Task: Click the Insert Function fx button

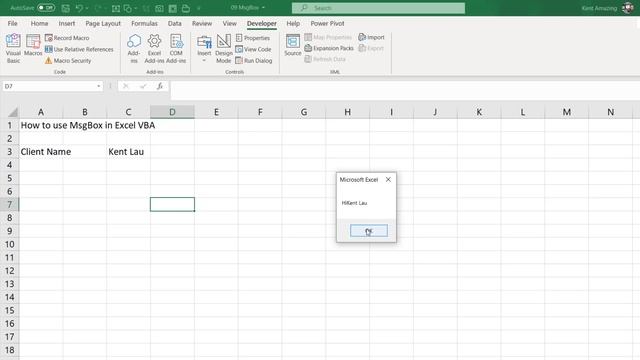Action: 160,86
